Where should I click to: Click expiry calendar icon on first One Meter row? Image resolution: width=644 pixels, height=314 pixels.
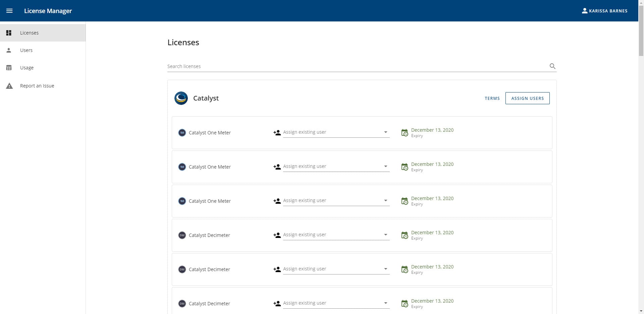405,133
